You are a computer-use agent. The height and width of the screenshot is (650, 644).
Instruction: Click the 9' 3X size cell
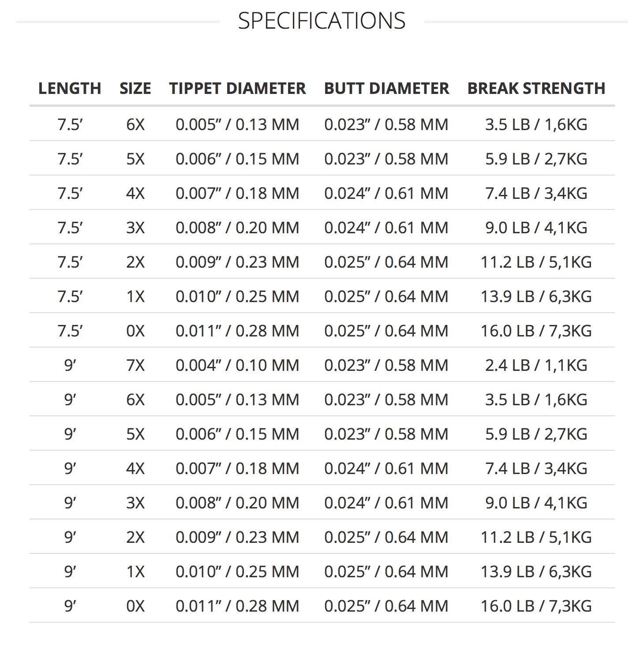pos(135,503)
